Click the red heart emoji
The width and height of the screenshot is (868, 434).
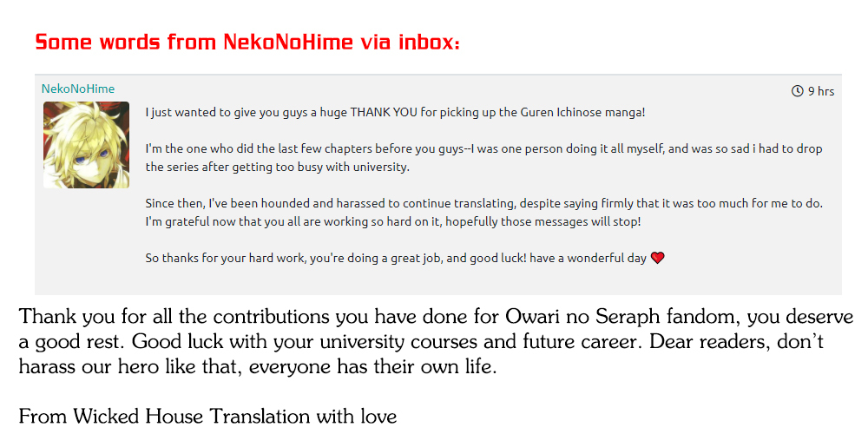pyautogui.click(x=657, y=258)
